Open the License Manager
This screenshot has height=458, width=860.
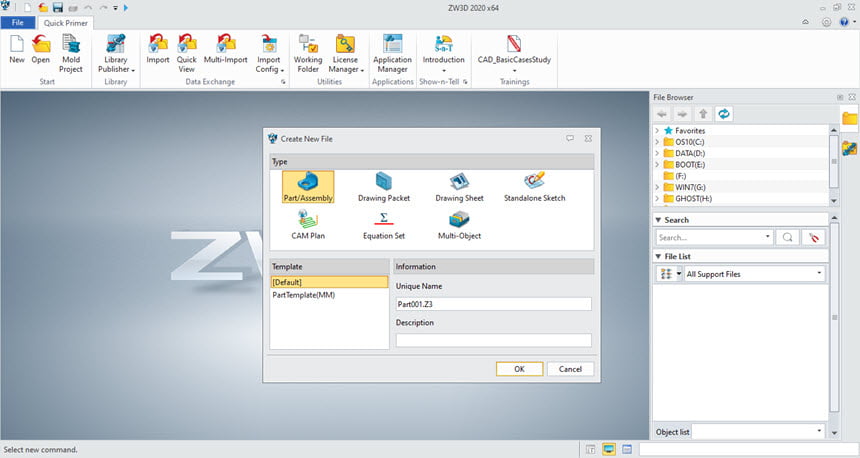[346, 54]
